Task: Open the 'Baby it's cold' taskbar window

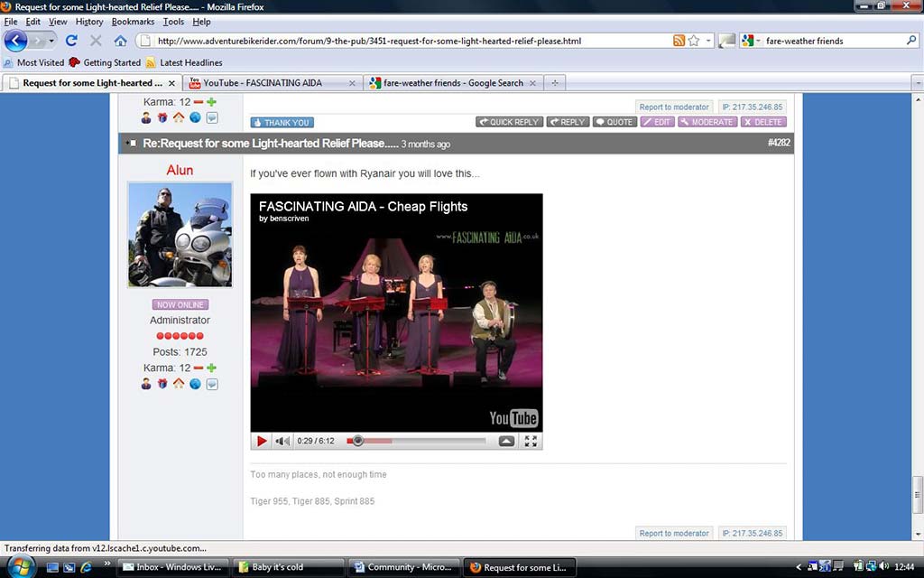Action: pyautogui.click(x=288, y=567)
